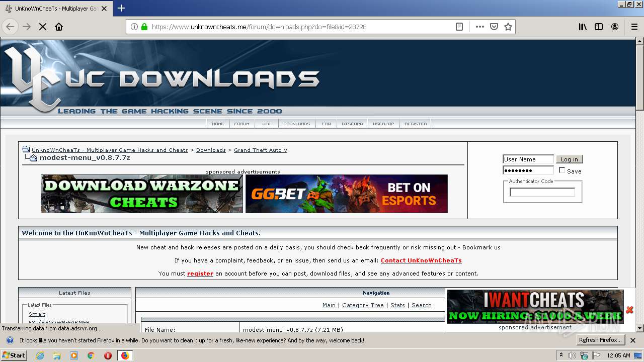This screenshot has height=362, width=644.
Task: Click the page vertical scrollbar
Action: point(639,184)
